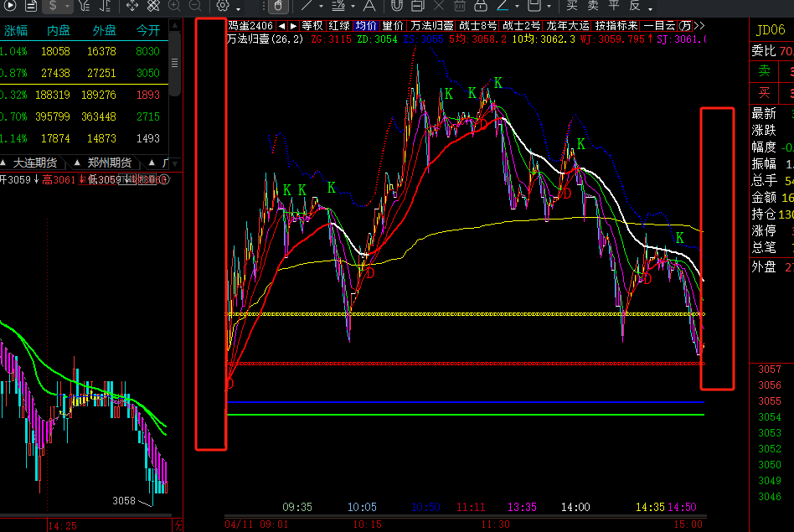Click the 平 close-position toolbar button

tap(614, 6)
